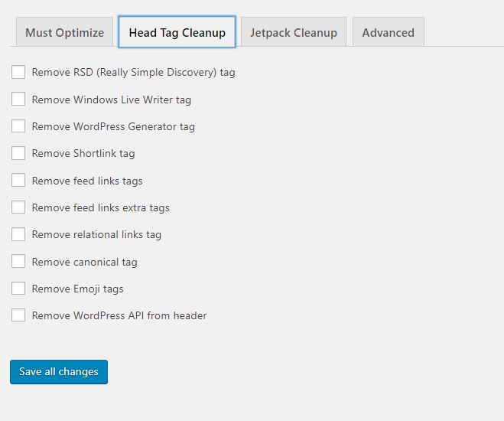Check the Remove WordPress Generator tag box

point(18,126)
